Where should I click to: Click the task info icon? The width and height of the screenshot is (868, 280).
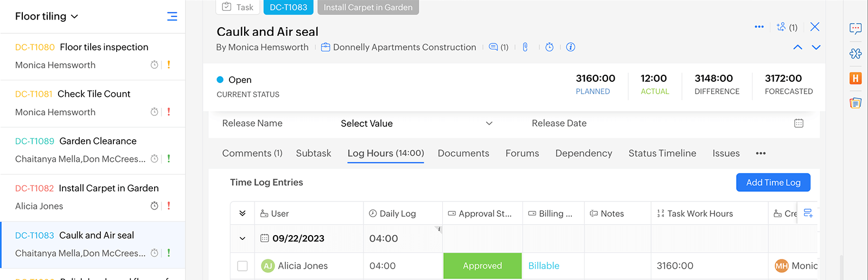click(570, 47)
